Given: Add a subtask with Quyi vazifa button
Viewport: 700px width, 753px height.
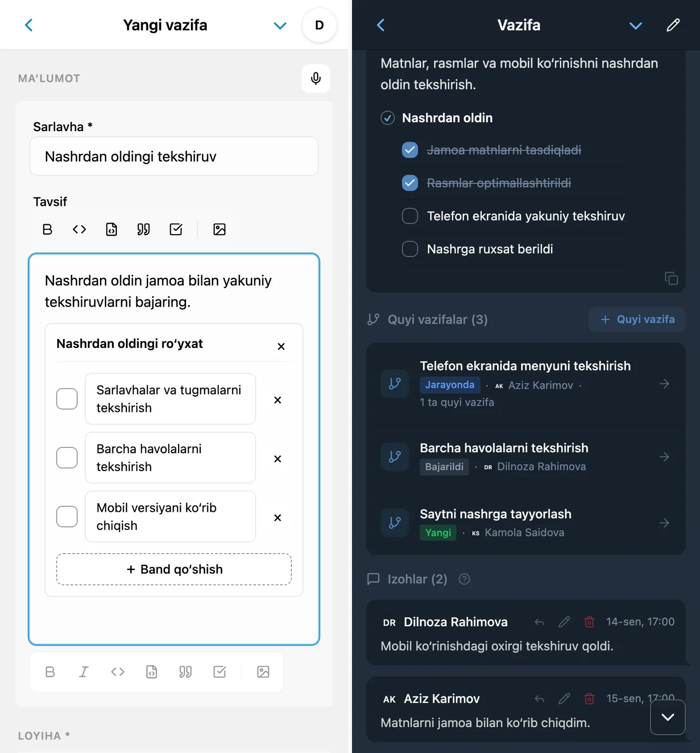Looking at the screenshot, I should (x=637, y=319).
